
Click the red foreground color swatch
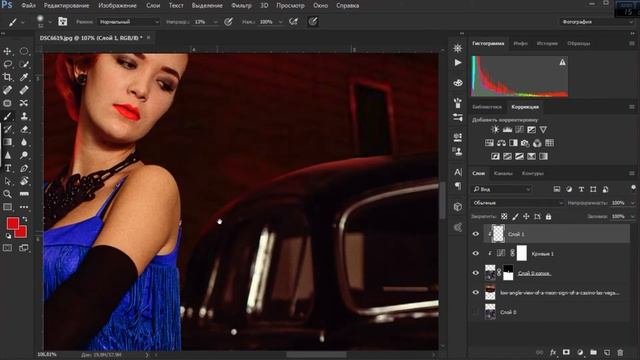pyautogui.click(x=13, y=223)
